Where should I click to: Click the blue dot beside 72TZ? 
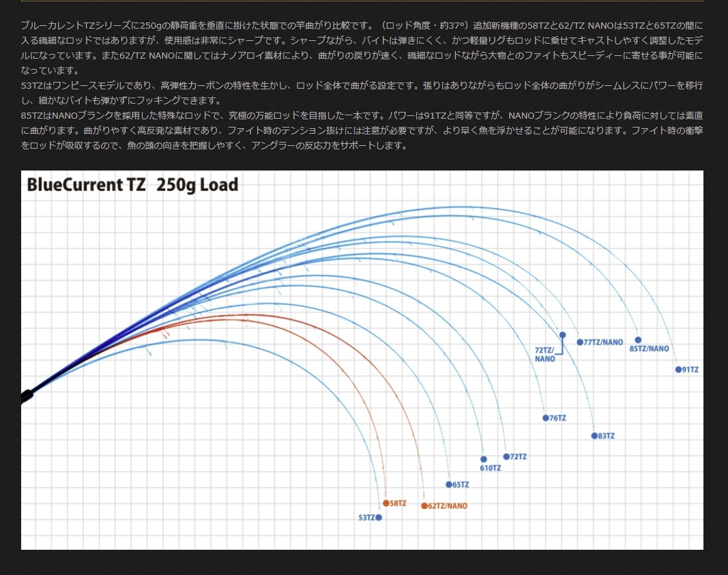pyautogui.click(x=506, y=457)
